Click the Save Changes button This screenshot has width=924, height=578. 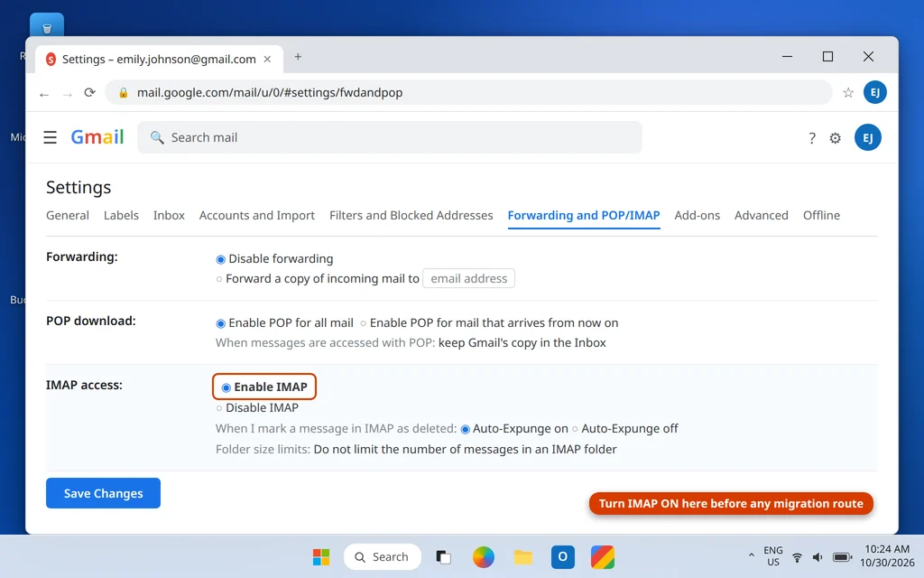[103, 493]
